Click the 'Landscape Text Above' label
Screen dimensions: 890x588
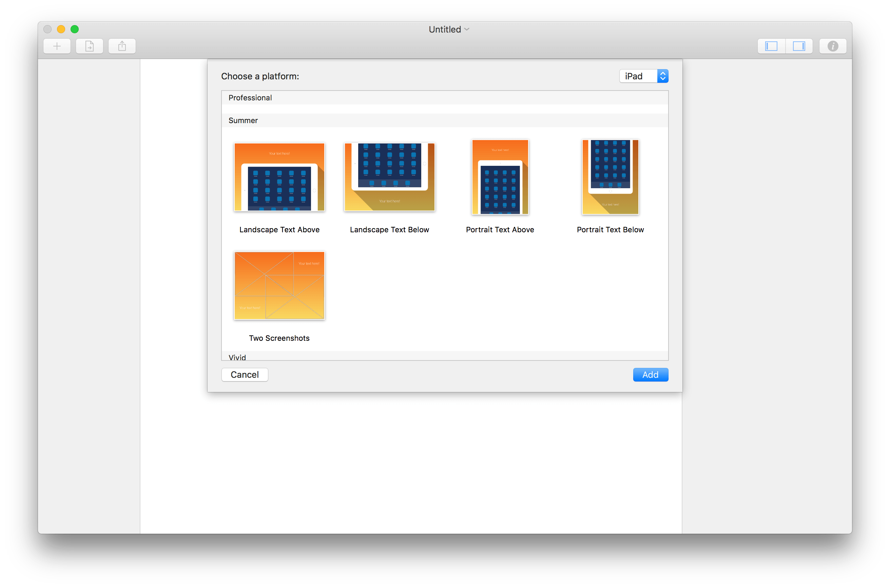(x=279, y=230)
